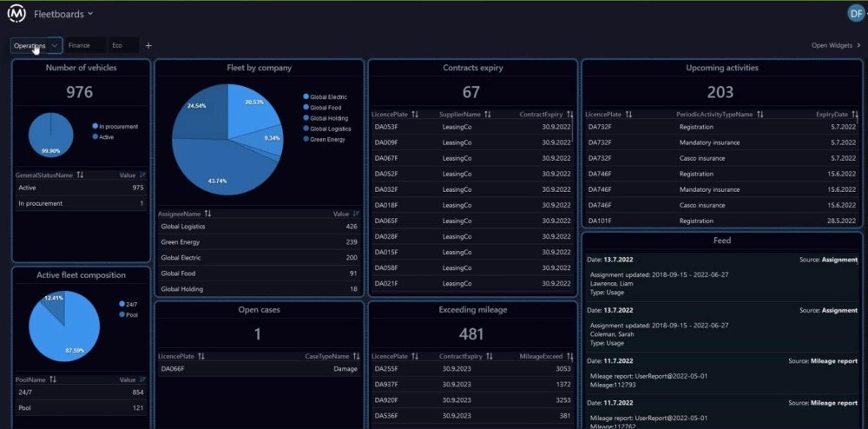This screenshot has height=429, width=868.
Task: Toggle In procurement legend item
Action: click(x=115, y=126)
